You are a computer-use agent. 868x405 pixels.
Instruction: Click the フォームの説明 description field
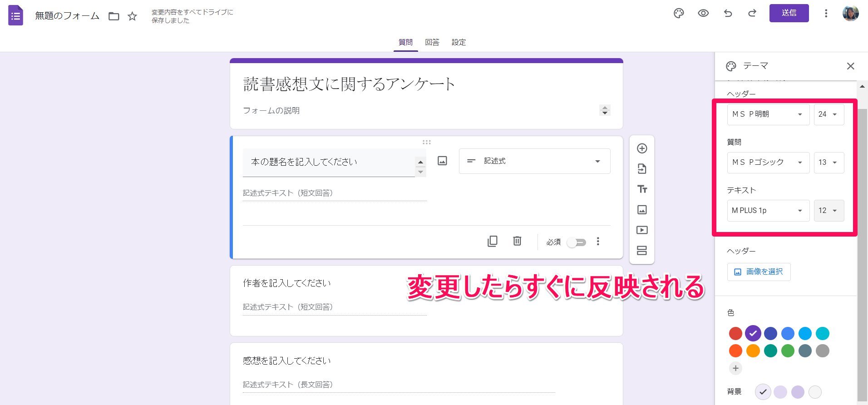click(x=421, y=110)
